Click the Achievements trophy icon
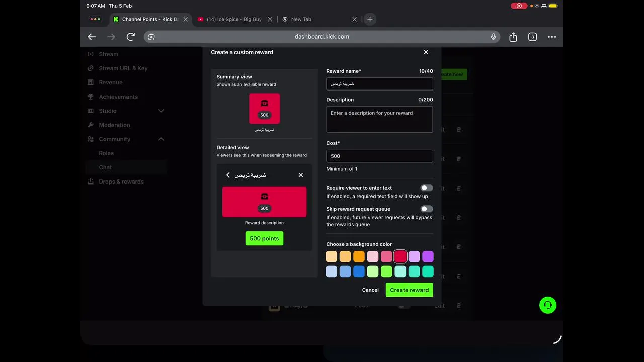The height and width of the screenshot is (362, 644). (91, 97)
